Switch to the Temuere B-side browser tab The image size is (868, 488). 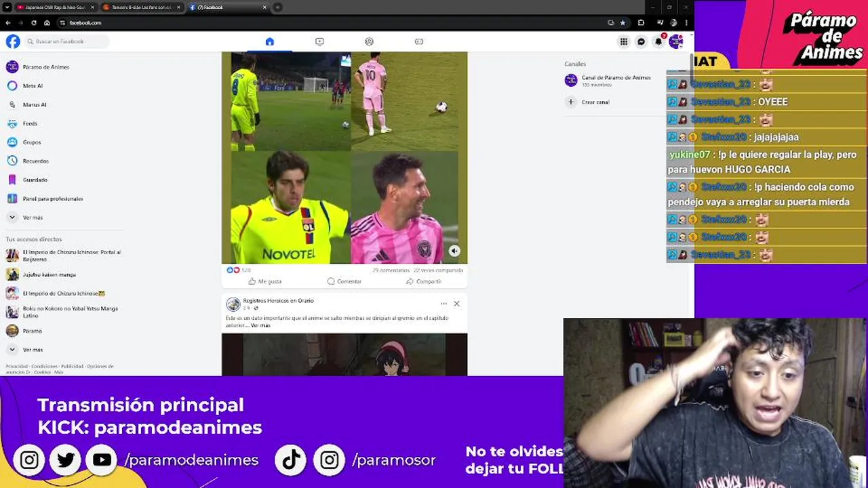[142, 7]
